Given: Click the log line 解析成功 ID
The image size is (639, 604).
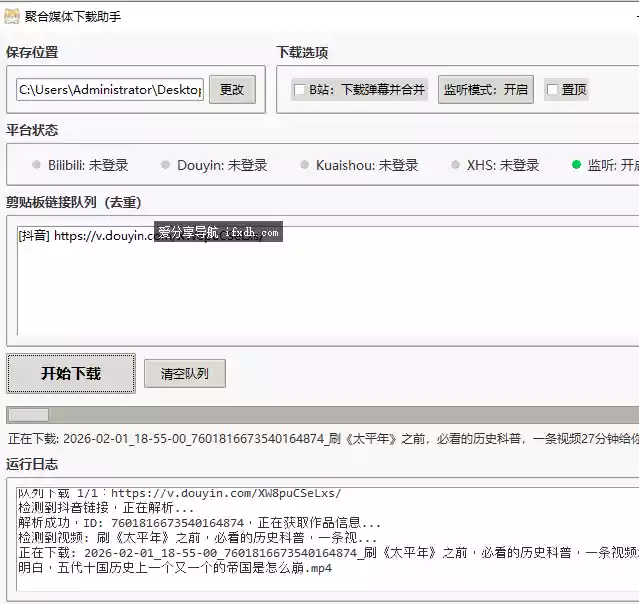Looking at the screenshot, I should point(200,522).
